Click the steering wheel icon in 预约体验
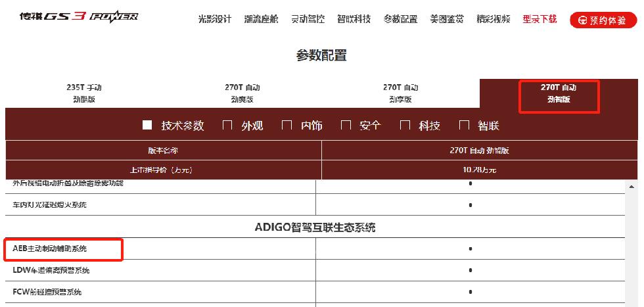This screenshot has width=644, height=307. click(x=582, y=20)
